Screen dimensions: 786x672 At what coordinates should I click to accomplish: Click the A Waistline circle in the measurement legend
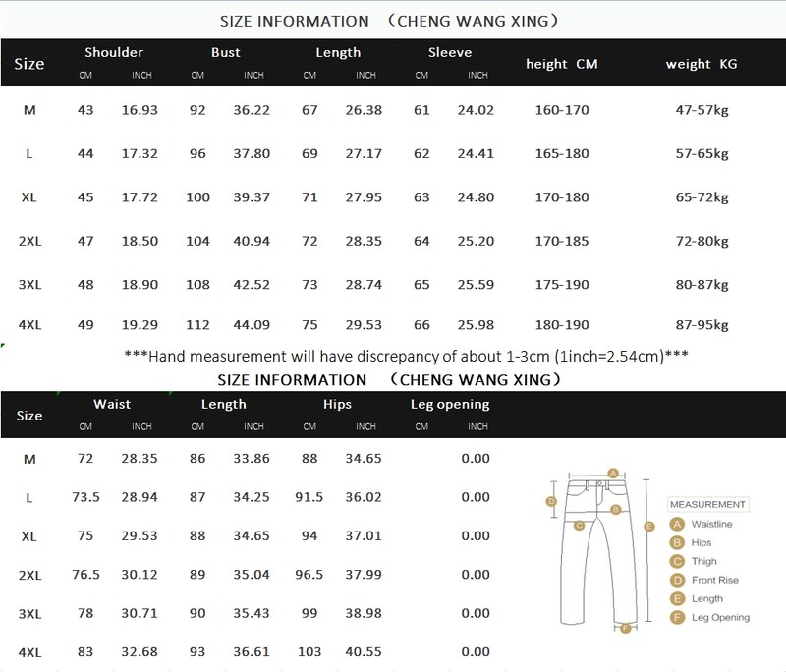point(677,524)
